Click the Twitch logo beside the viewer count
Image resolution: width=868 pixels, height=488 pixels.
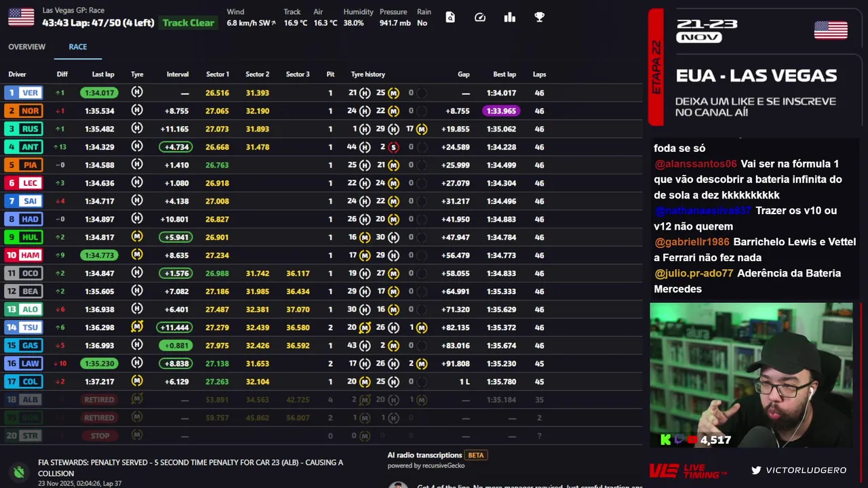click(679, 440)
